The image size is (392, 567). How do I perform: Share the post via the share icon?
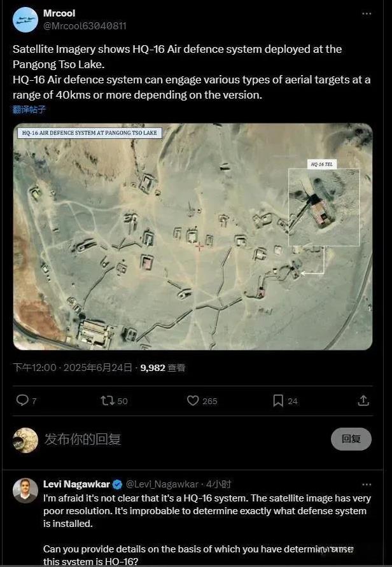coord(363,400)
